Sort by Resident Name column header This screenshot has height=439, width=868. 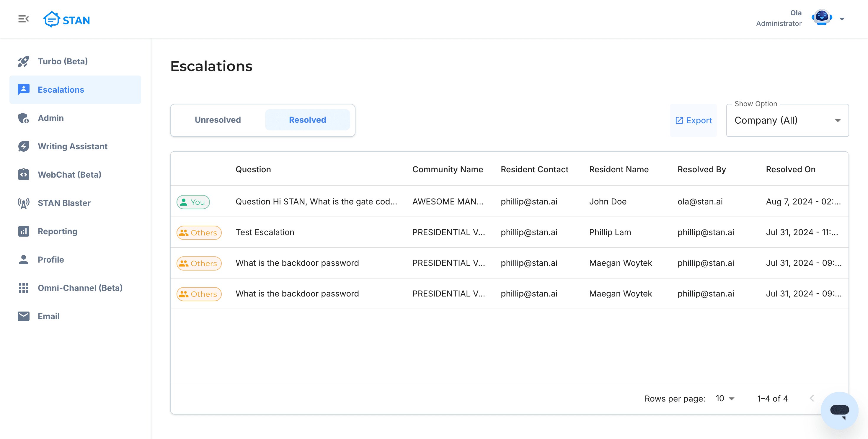pyautogui.click(x=619, y=169)
